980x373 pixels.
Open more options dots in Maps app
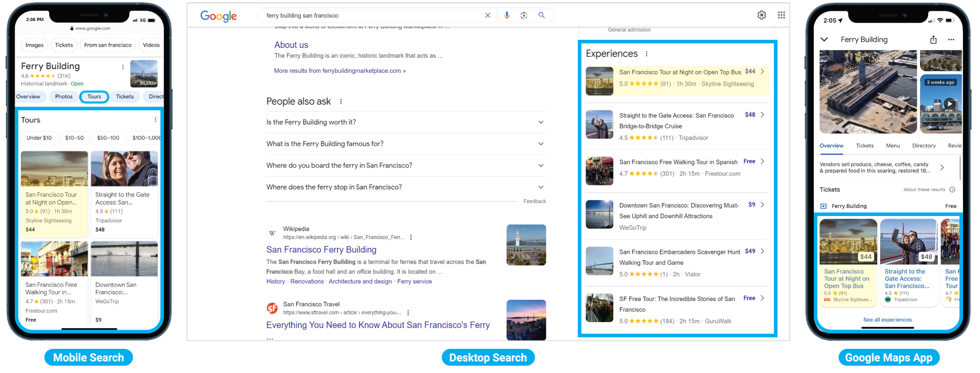click(951, 40)
